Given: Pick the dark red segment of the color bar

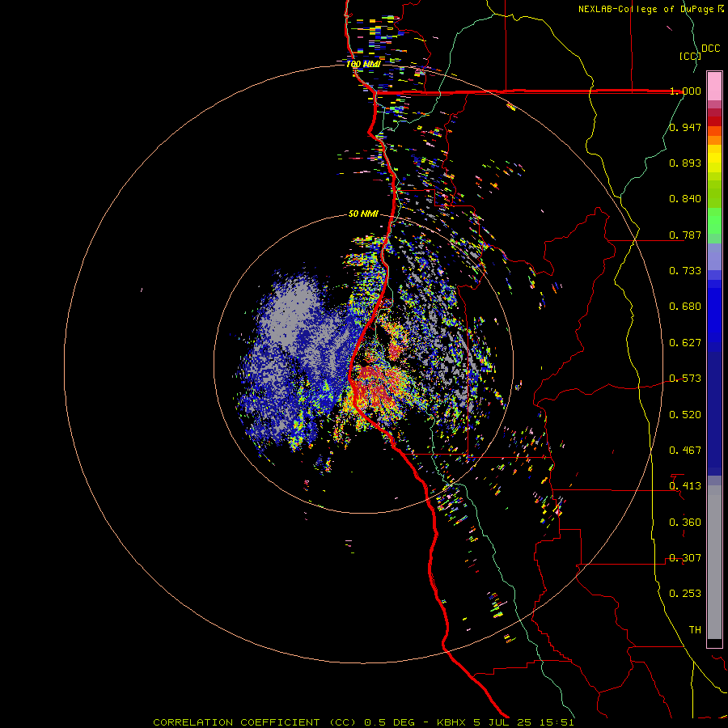Looking at the screenshot, I should pos(714,121).
